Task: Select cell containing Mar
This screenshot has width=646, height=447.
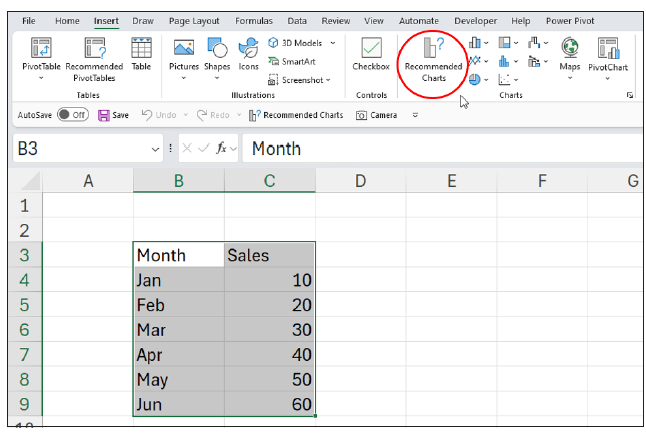Action: tap(179, 330)
